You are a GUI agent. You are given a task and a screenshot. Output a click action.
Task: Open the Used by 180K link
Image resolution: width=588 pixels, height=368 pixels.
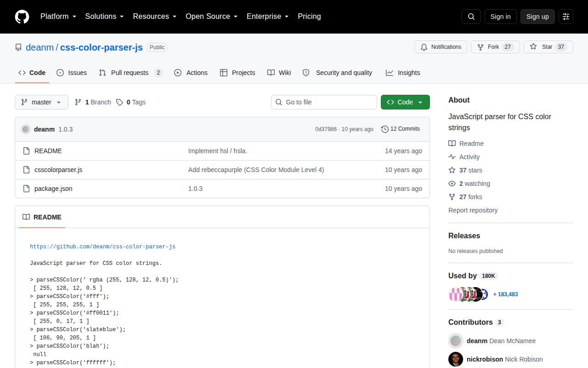[473, 276]
